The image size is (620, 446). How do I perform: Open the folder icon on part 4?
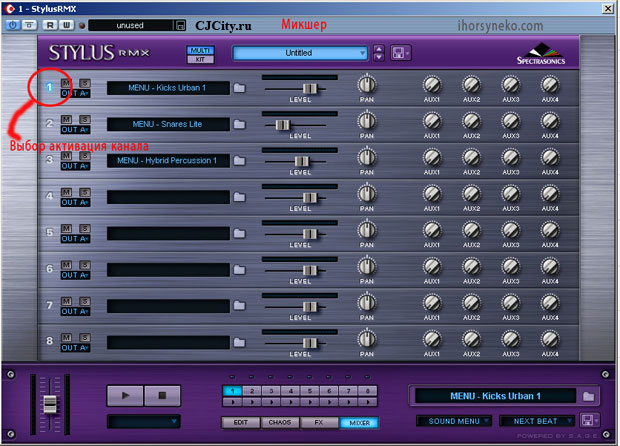coord(239,197)
